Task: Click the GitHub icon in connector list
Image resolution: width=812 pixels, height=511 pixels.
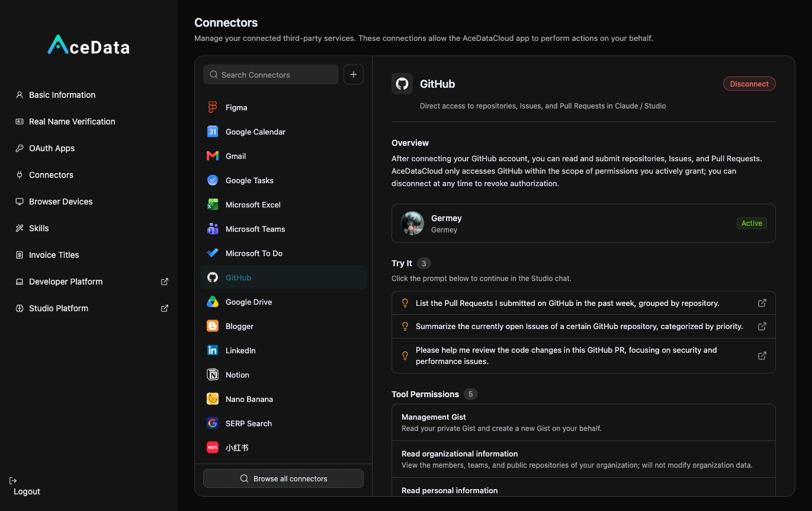Action: tap(213, 277)
